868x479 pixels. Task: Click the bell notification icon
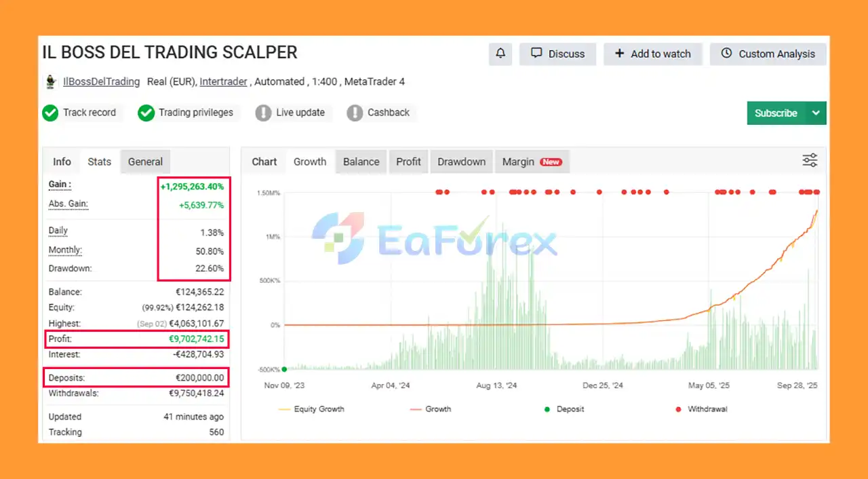coord(500,54)
